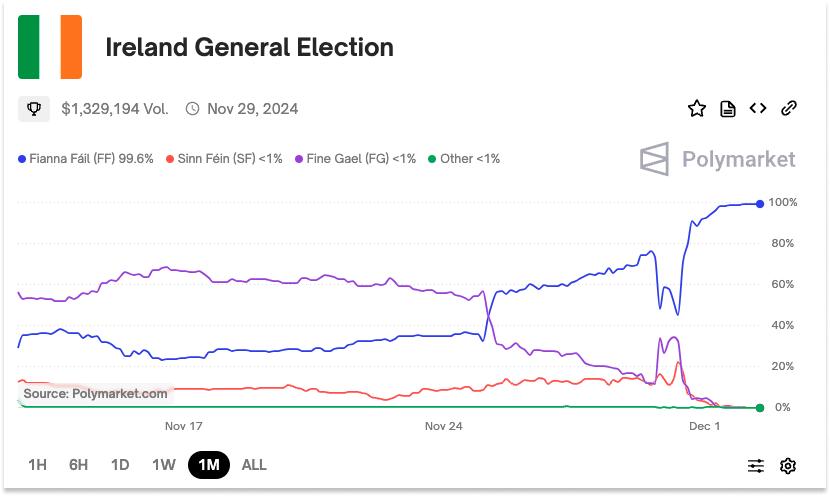The width and height of the screenshot is (830, 496).
Task: Click the green Other legend dot
Action: [432, 159]
